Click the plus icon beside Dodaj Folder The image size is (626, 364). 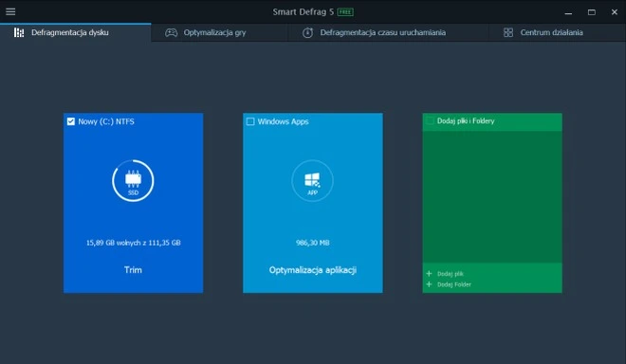(429, 284)
